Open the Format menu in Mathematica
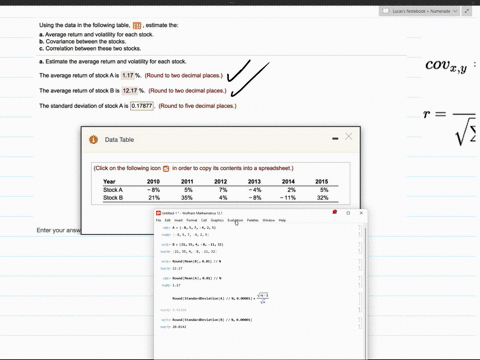The image size is (480, 360). pyautogui.click(x=192, y=220)
